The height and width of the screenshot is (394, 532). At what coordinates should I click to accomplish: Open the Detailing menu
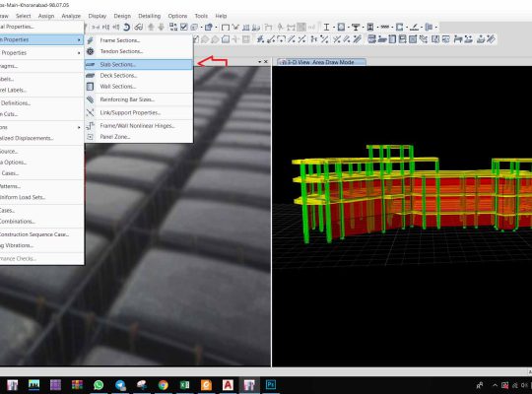tap(150, 16)
